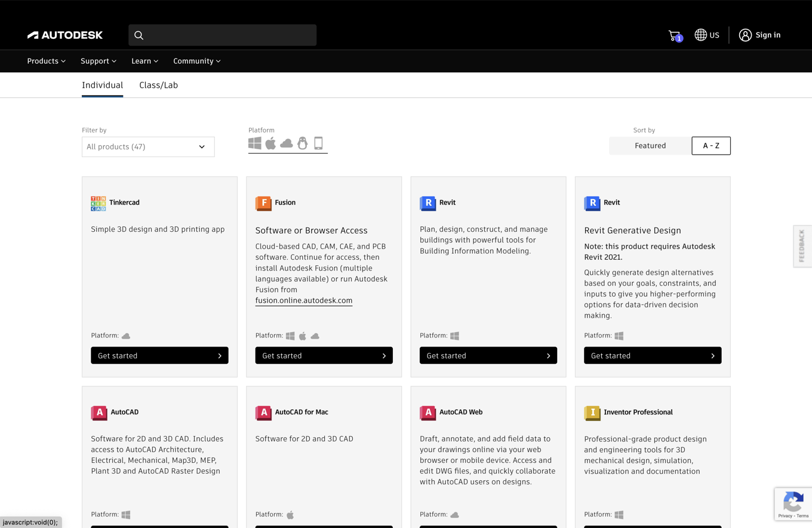Viewport: 812px width, 528px height.
Task: Click the Autodesk logo
Action: [x=65, y=35]
